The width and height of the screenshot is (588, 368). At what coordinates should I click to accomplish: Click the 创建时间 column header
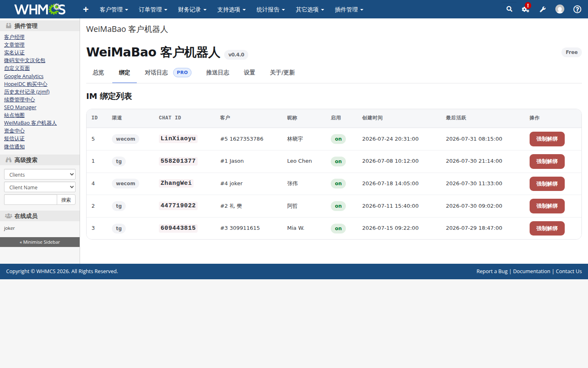click(x=372, y=118)
